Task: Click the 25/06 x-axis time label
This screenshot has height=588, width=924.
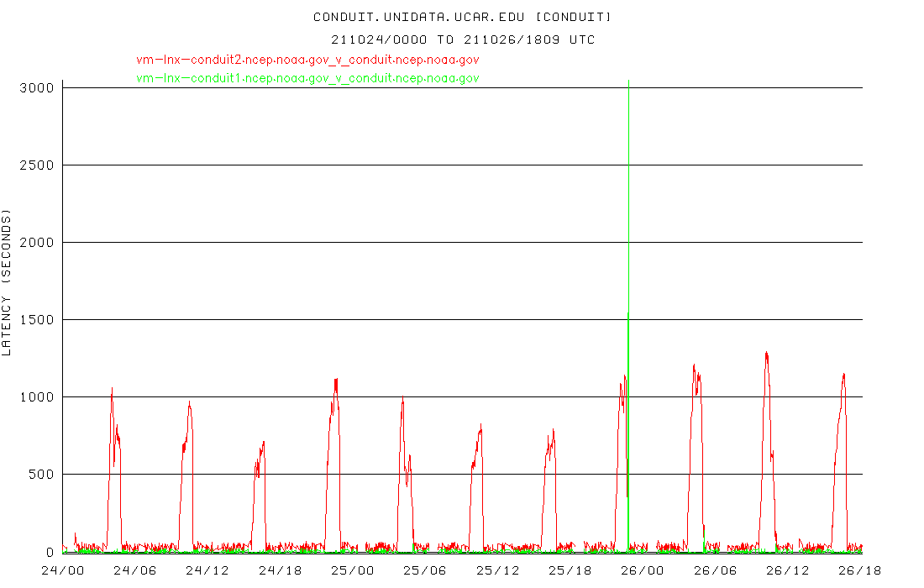Action: [425, 570]
